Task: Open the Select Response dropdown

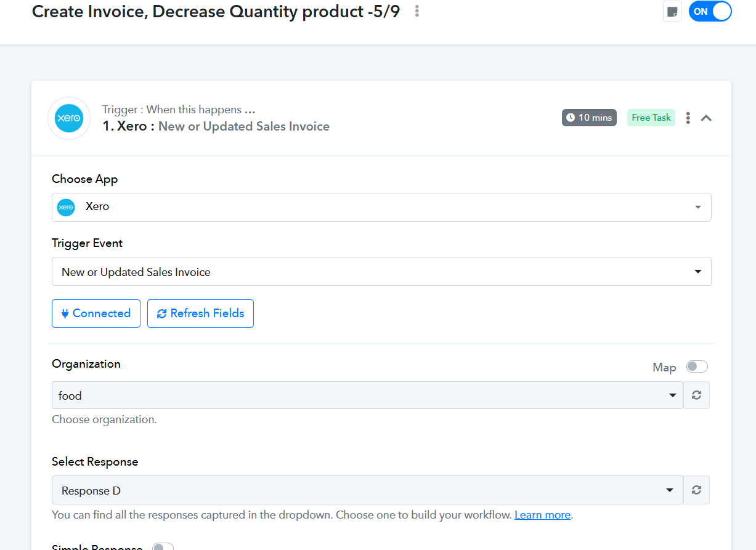Action: (367, 490)
